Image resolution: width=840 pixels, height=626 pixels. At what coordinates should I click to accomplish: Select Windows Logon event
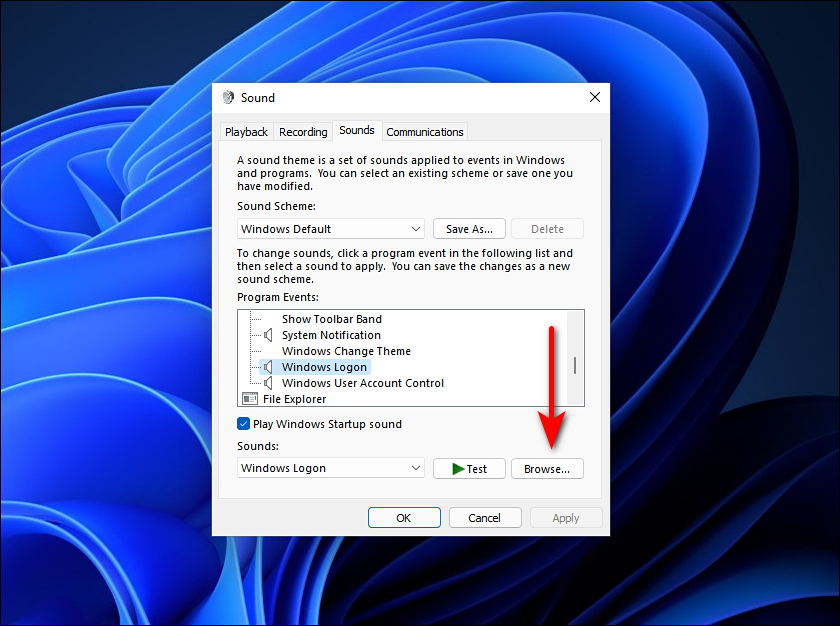(x=324, y=367)
